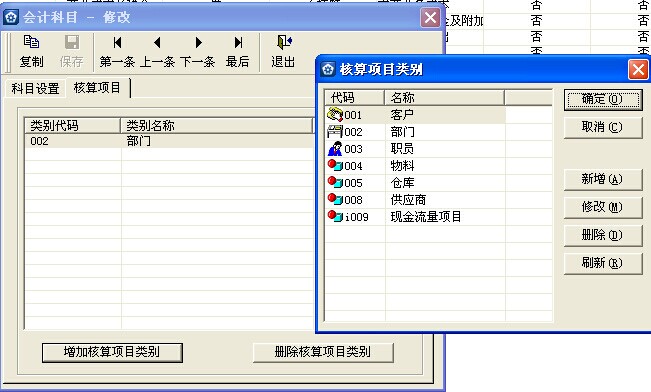Click the 名称 column header in dialog
Image resolution: width=651 pixels, height=392 pixels.
(x=445, y=98)
